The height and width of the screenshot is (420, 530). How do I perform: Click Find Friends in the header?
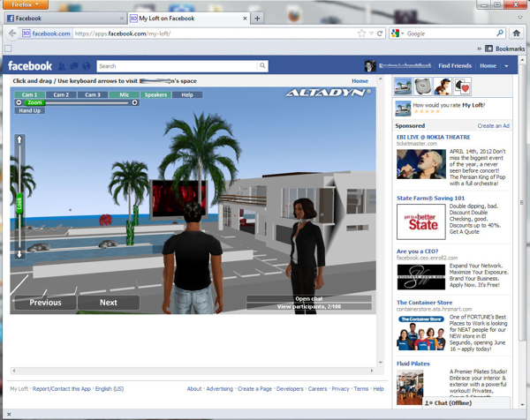455,66
